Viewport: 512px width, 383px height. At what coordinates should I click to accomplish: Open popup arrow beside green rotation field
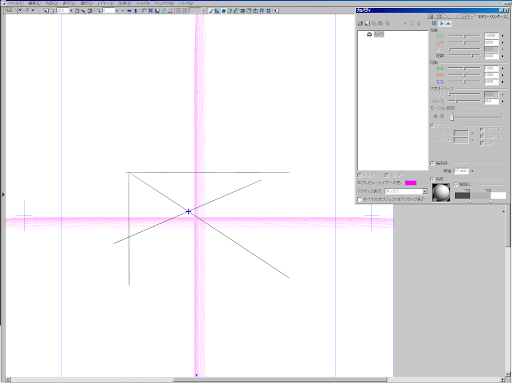point(503,68)
